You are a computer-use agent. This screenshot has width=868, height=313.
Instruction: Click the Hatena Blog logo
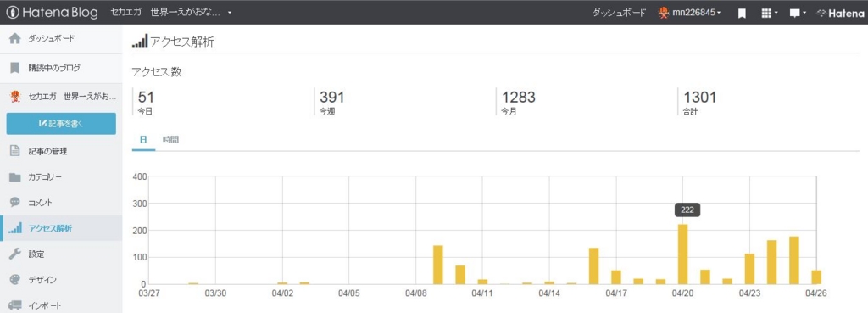pyautogui.click(x=52, y=12)
